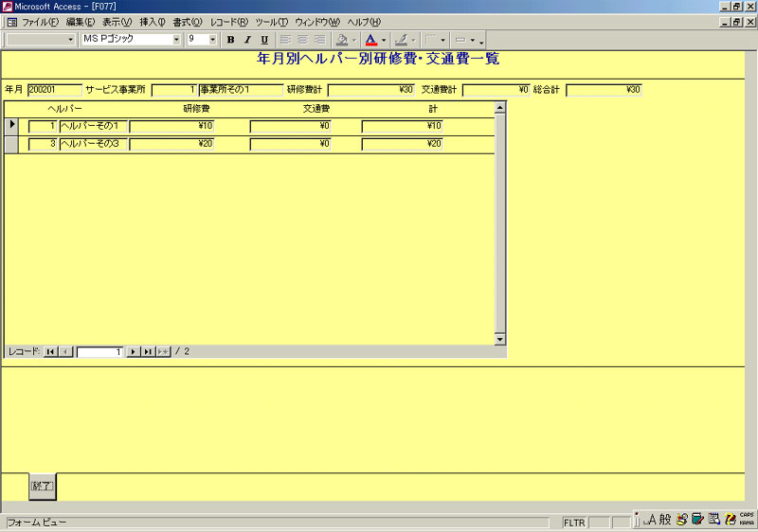Image resolution: width=758 pixels, height=532 pixels.
Task: Apply the red font color button
Action: point(370,40)
